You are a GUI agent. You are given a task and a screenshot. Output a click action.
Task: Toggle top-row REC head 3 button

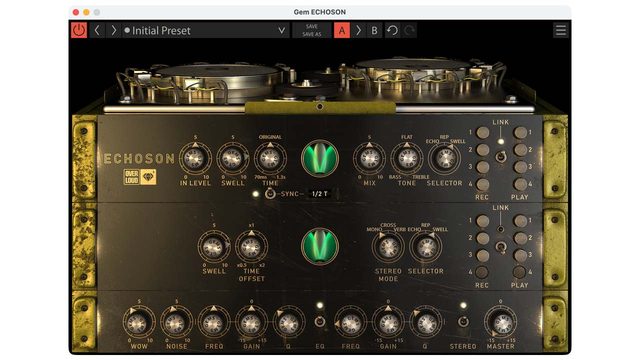click(x=483, y=167)
